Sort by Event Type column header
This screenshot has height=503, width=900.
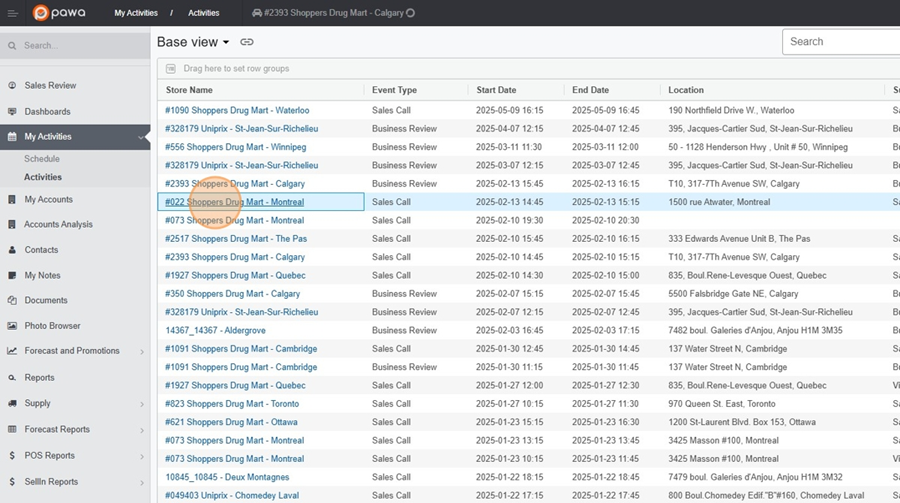[x=394, y=90]
